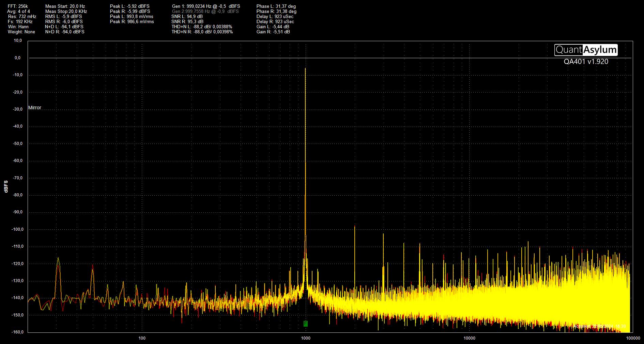This screenshot has width=644, height=344.
Task: Click 'Meas Start: 20,0 Hz' readout
Action: (x=65, y=6)
